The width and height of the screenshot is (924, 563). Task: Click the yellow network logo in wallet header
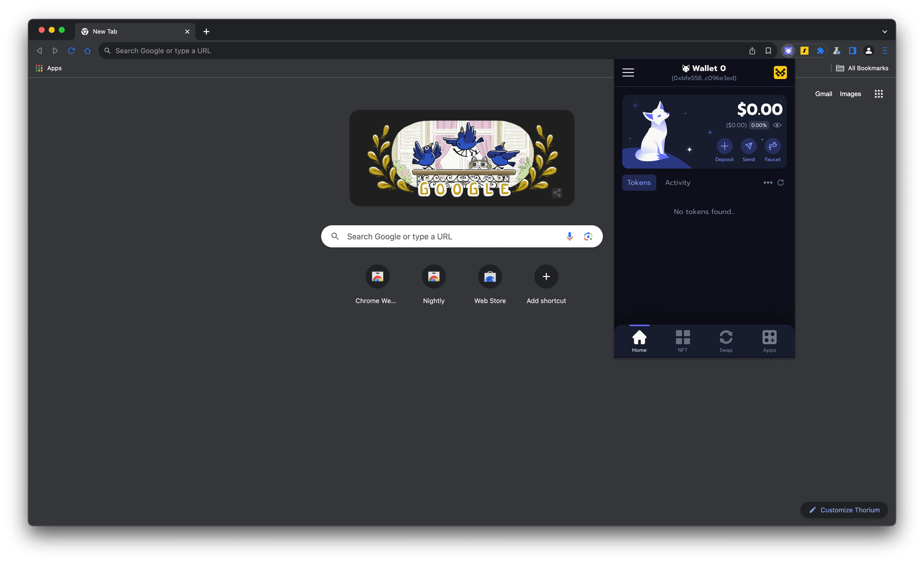click(780, 72)
